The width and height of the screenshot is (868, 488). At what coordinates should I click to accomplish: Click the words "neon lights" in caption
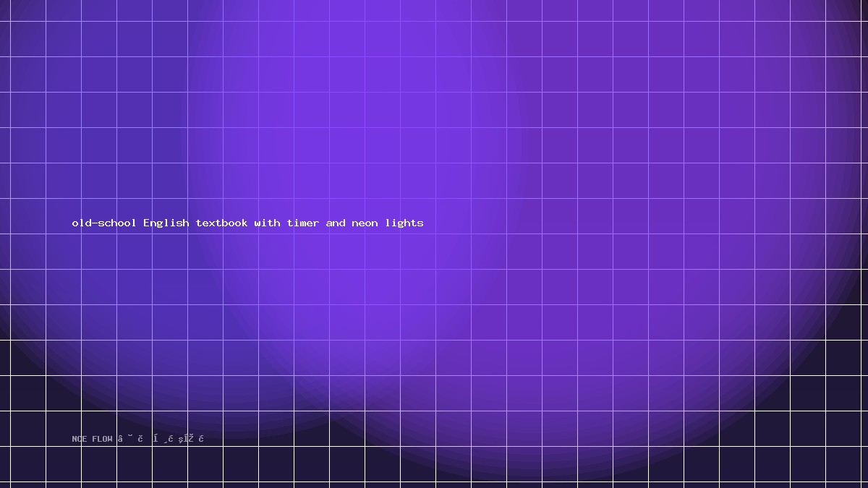(x=388, y=223)
